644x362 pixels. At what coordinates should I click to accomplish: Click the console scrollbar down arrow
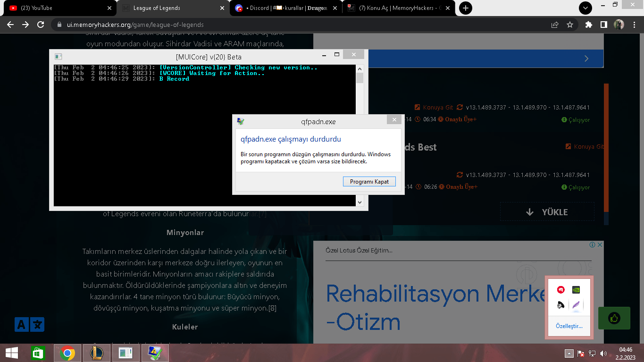click(x=360, y=202)
